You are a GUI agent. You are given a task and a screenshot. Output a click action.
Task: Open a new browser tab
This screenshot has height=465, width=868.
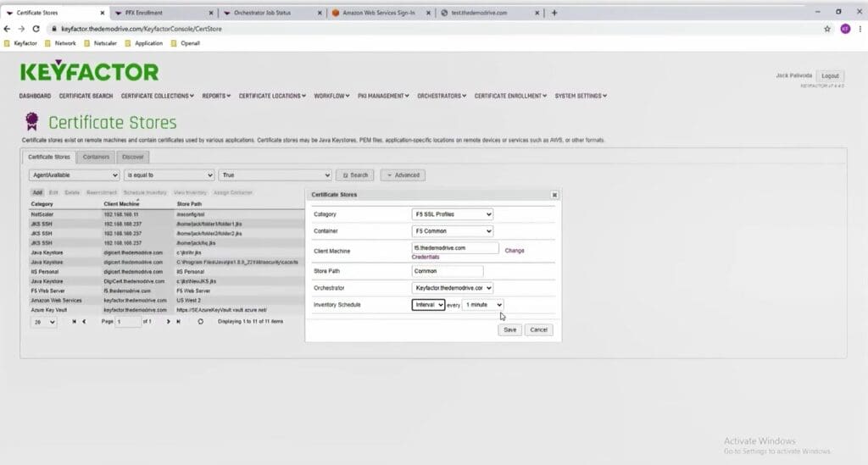[554, 13]
